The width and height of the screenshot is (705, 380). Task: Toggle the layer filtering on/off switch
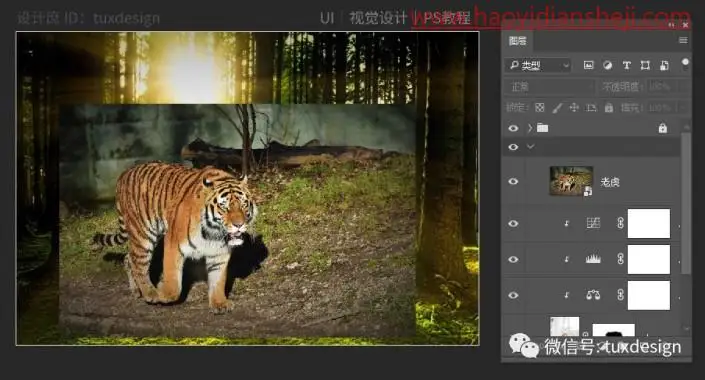(x=685, y=64)
